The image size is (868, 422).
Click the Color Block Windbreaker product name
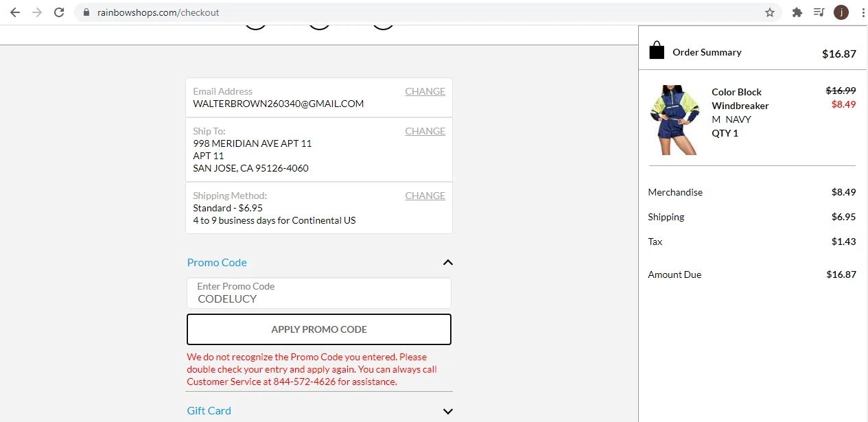[x=740, y=99]
